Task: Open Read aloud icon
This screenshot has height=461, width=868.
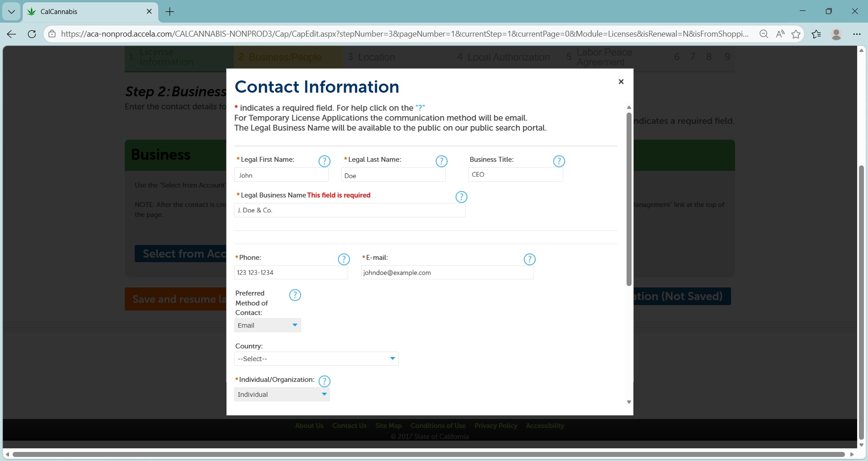Action: [780, 34]
